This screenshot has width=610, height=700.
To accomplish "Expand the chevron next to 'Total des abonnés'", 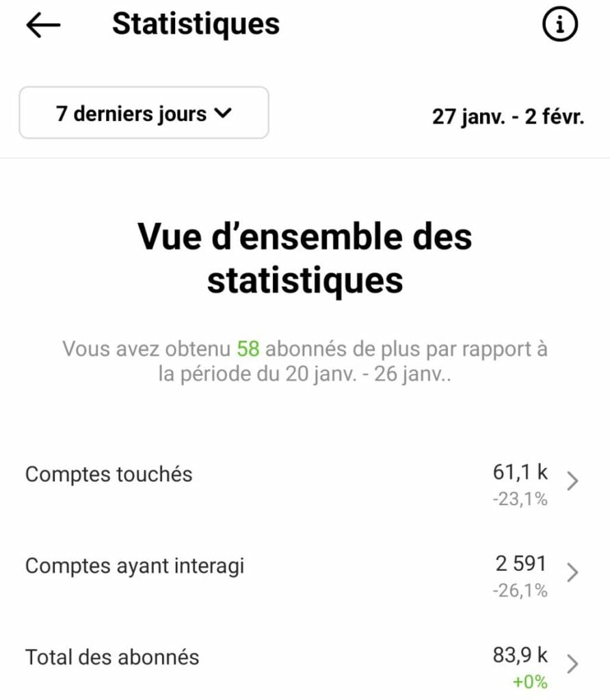I will click(x=573, y=664).
